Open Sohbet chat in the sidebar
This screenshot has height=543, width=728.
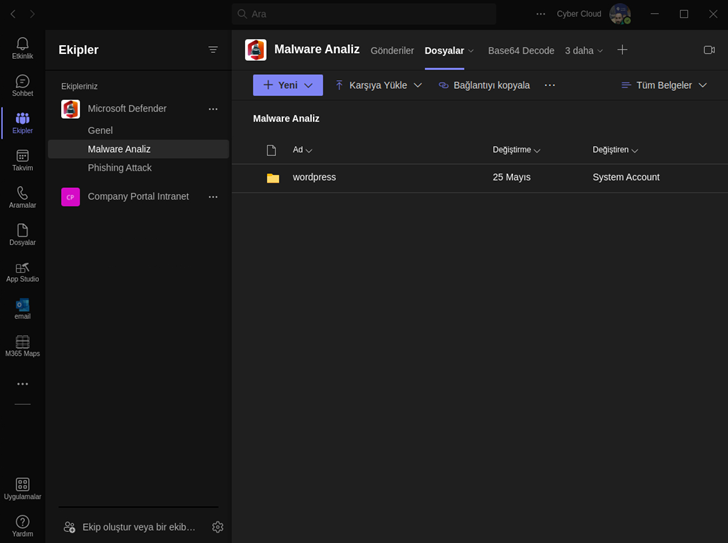(22, 85)
